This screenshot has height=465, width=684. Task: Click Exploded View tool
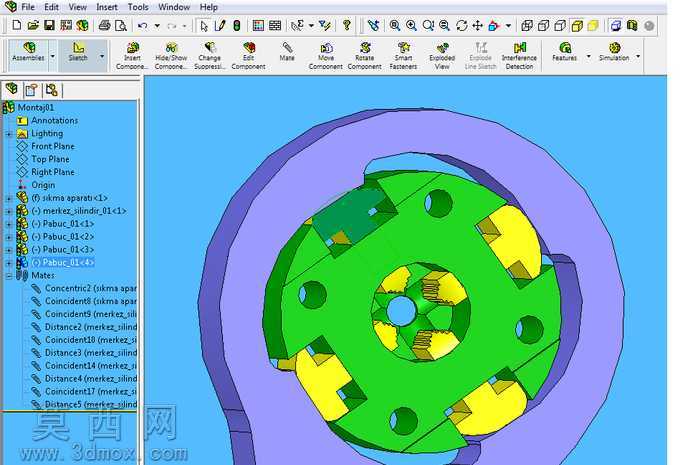tap(442, 56)
